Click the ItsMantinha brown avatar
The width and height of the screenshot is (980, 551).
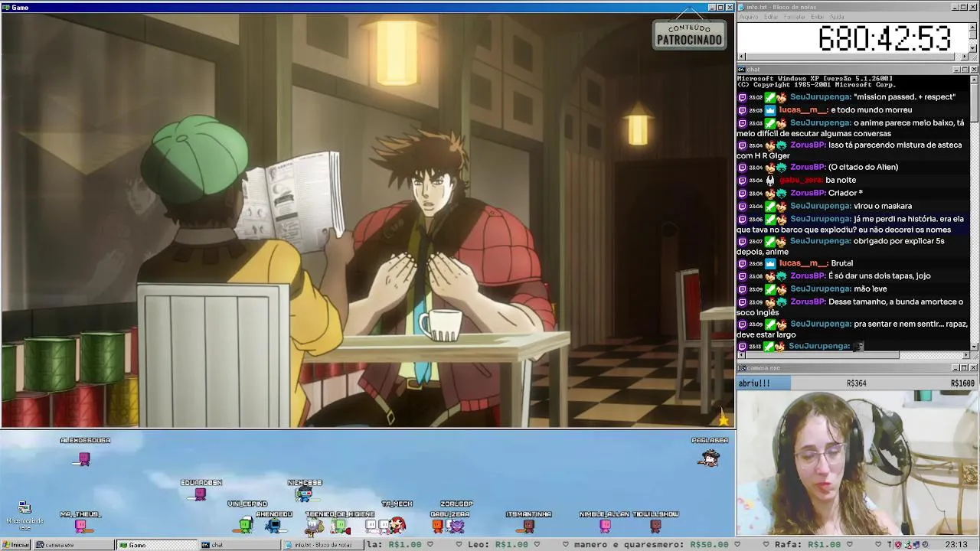528,526
